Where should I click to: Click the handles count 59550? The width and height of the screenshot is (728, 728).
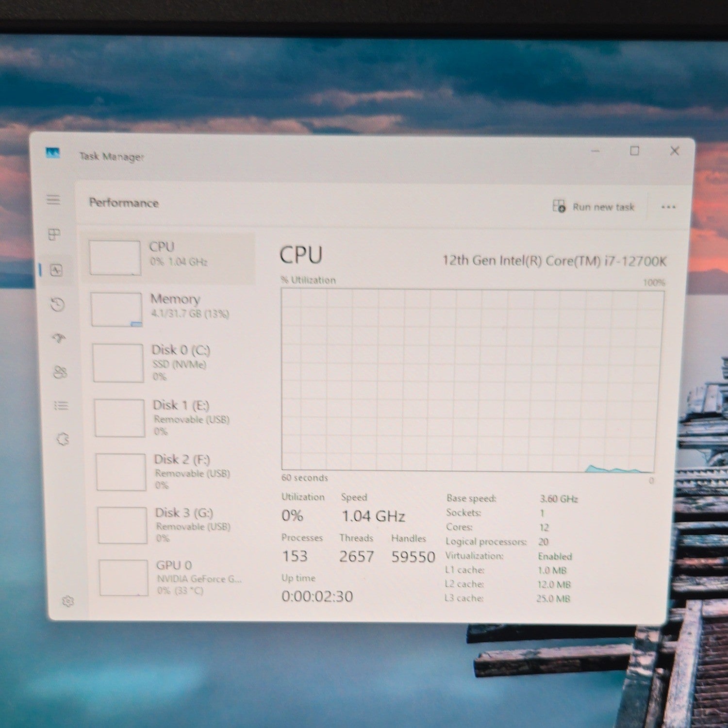tap(413, 557)
